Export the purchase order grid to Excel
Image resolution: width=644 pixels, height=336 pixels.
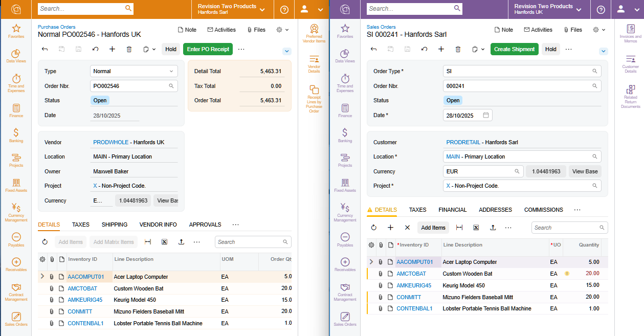pos(164,241)
